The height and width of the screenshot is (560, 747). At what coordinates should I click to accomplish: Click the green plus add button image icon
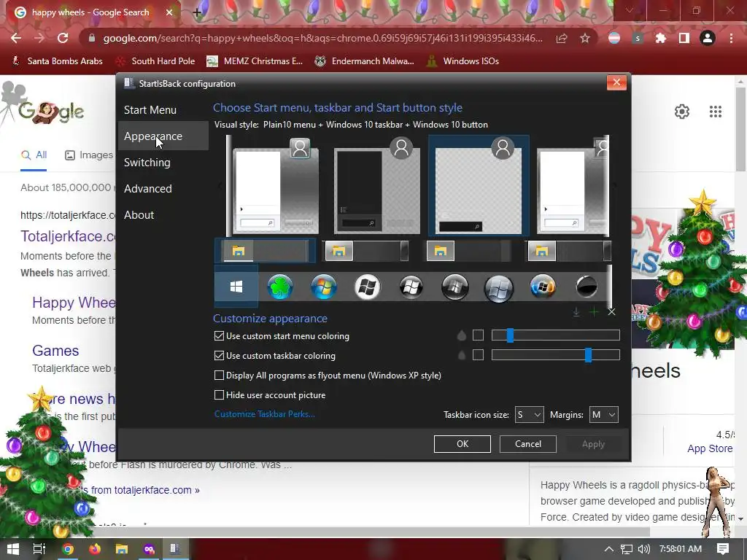point(594,312)
